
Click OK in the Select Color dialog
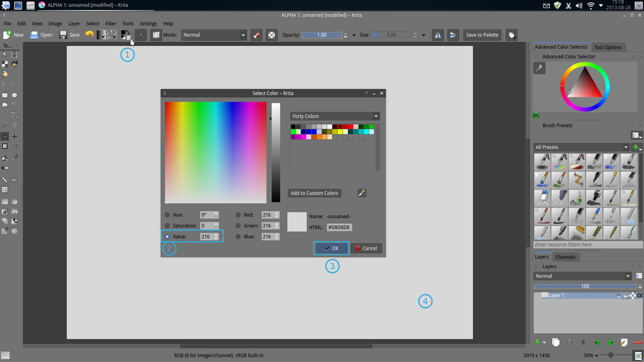point(332,248)
